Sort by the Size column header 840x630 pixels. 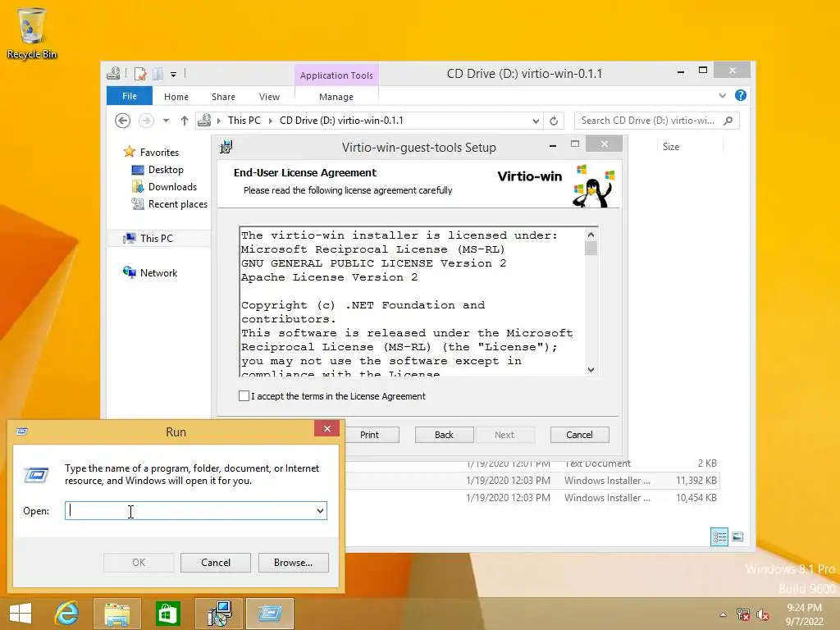(x=671, y=147)
